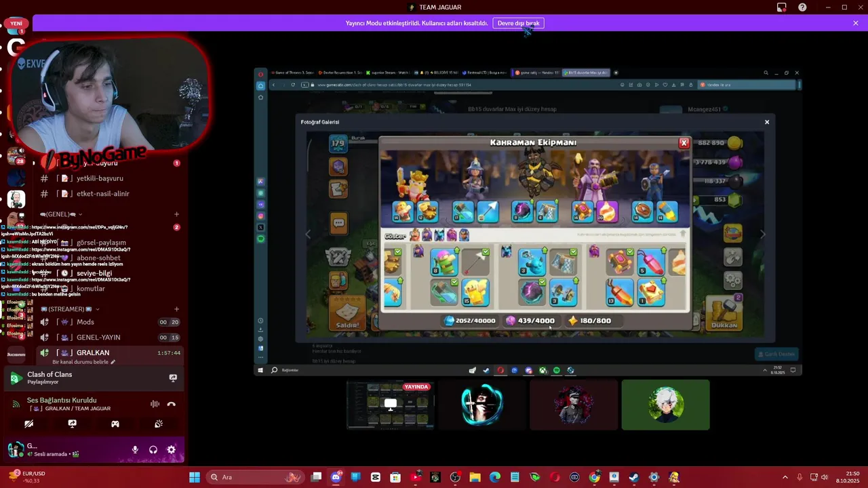
Task: Join the Mods voice channel
Action: click(108, 322)
